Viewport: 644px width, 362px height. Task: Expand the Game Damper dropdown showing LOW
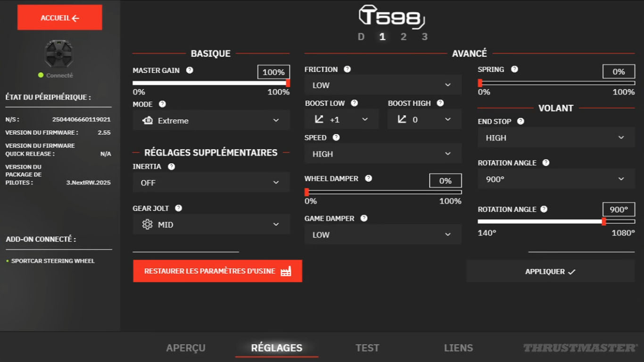coord(383,234)
